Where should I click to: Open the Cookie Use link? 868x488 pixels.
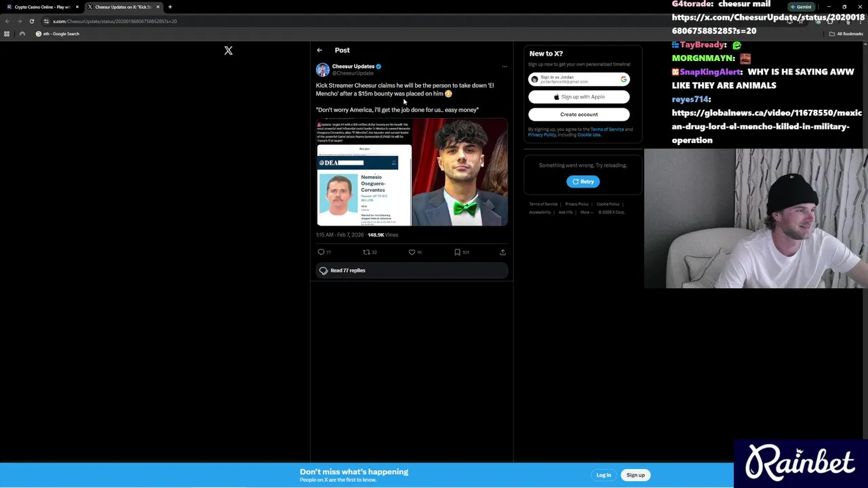[589, 135]
